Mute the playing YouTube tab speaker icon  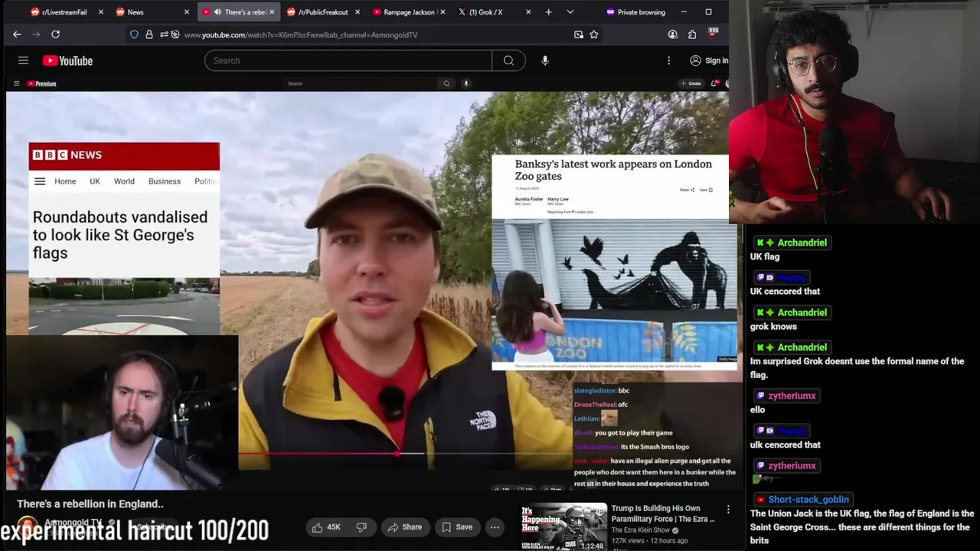pos(218,12)
